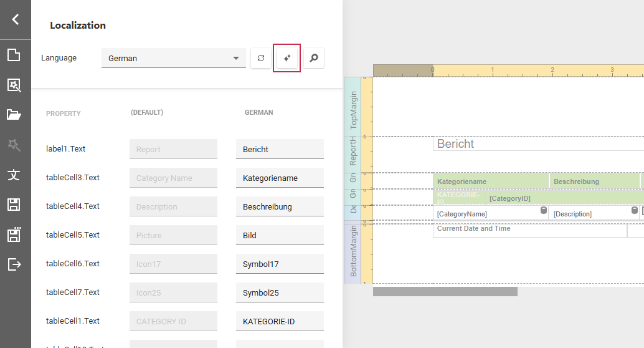Click the Beschreibung header cell in report

pos(594,181)
